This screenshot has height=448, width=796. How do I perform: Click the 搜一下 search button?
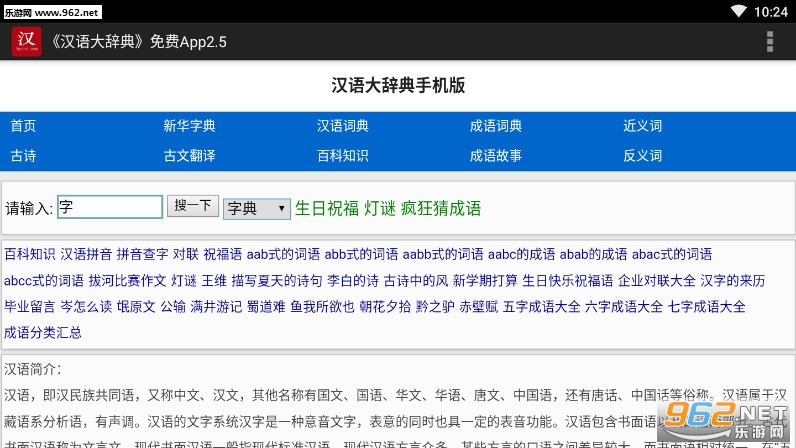tap(192, 206)
